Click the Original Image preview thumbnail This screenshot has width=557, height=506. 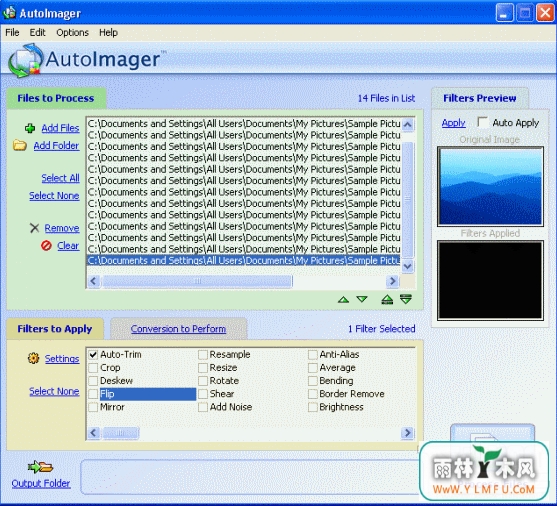pos(490,186)
